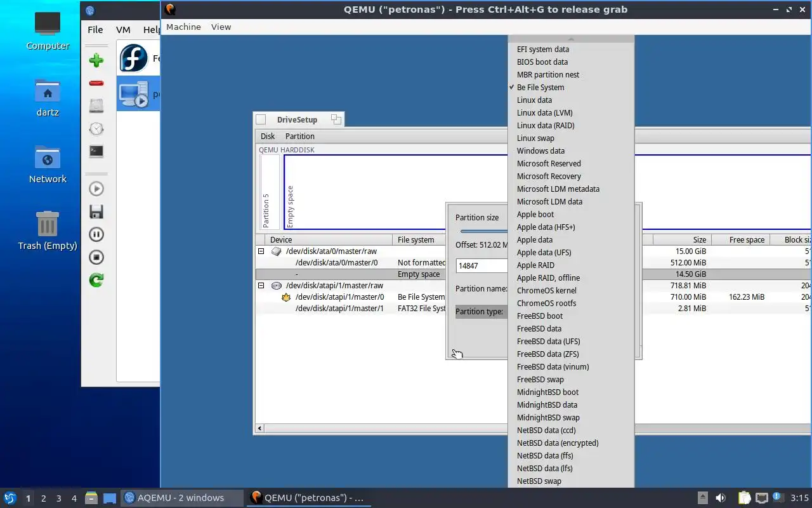Select NetBSD swap partition type

coord(571,481)
